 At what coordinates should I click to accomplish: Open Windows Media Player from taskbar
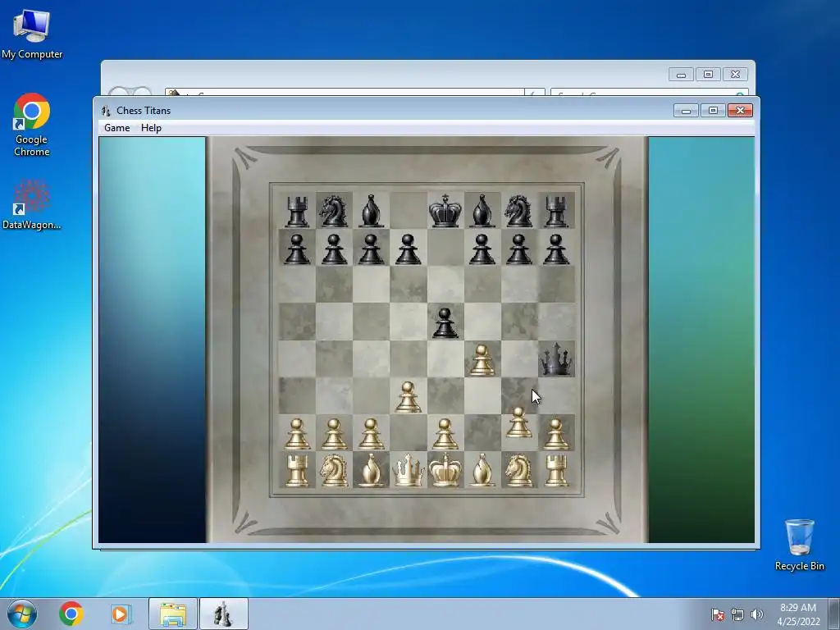tap(121, 614)
